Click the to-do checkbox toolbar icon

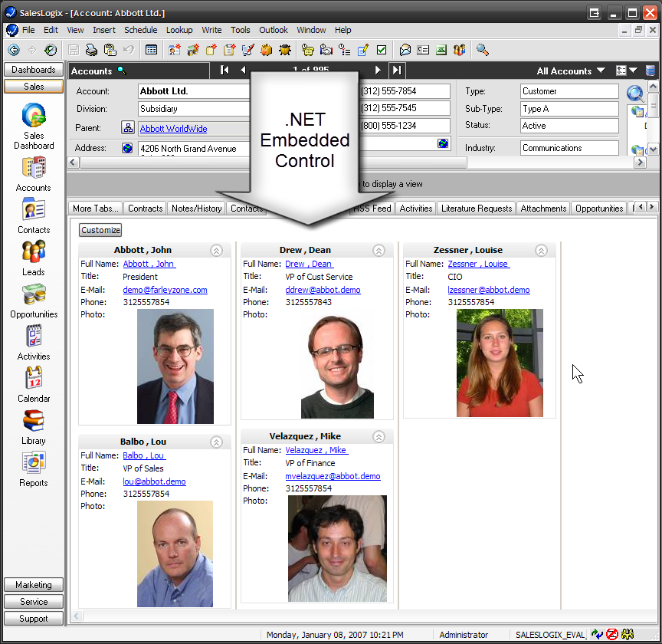382,50
